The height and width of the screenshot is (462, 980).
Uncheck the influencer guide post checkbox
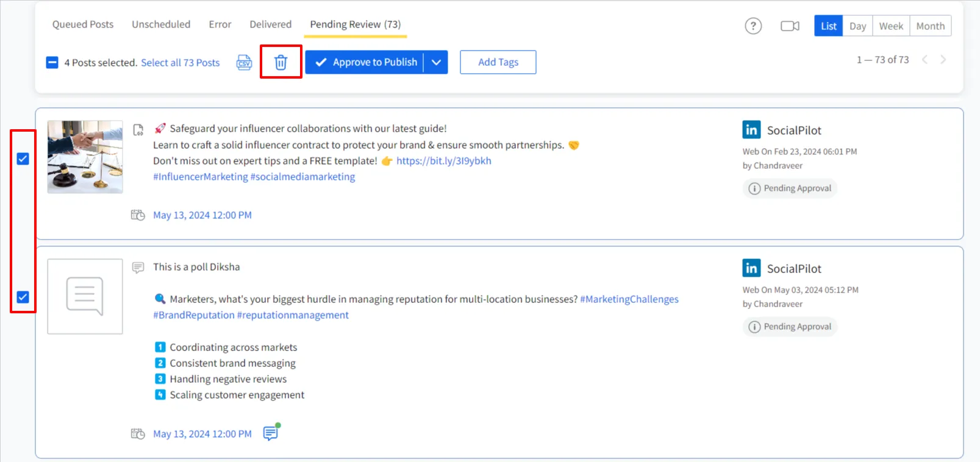click(x=23, y=159)
